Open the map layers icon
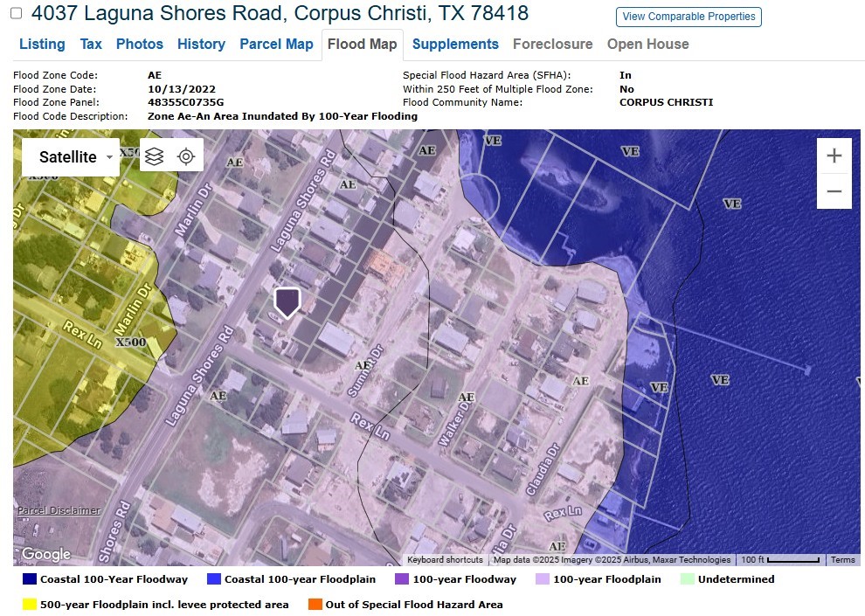The height and width of the screenshot is (616, 865). click(155, 156)
